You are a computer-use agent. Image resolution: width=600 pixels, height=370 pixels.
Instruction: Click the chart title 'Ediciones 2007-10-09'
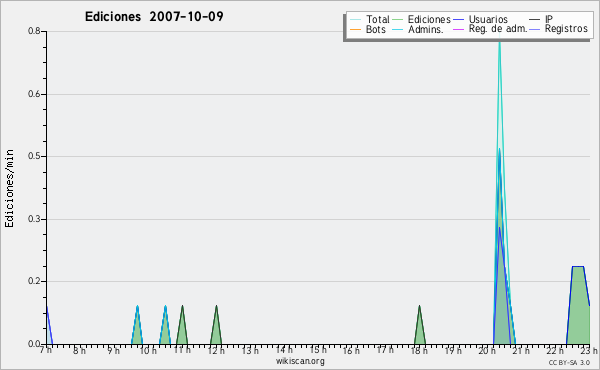pyautogui.click(x=154, y=17)
